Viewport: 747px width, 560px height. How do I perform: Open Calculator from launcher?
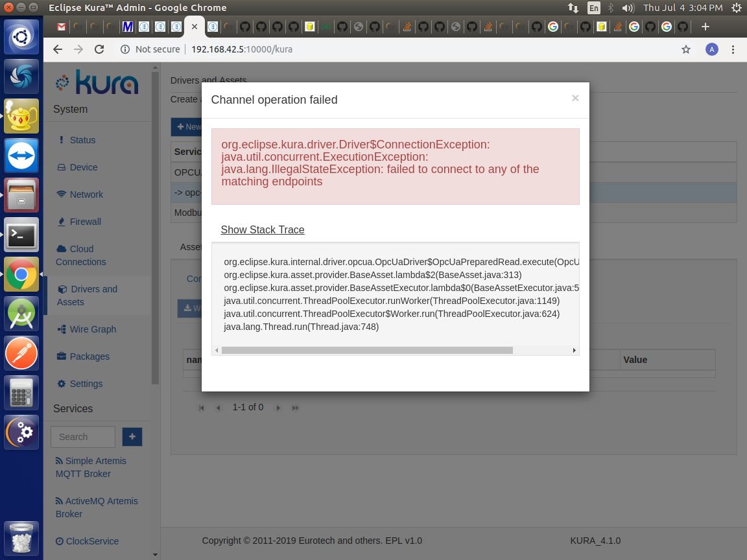[x=21, y=393]
